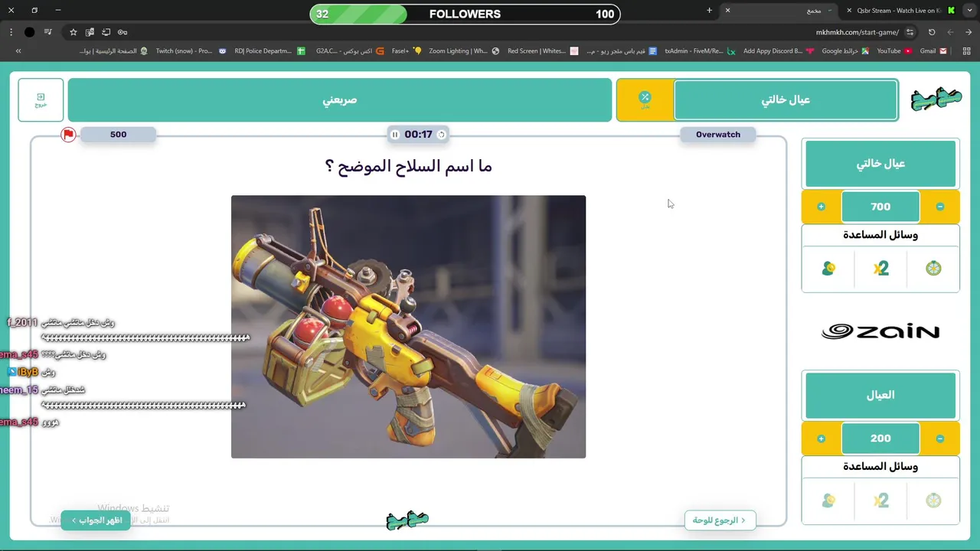The height and width of the screenshot is (551, 980).
Task: Click the العيال team name card in the sidebar
Action: pos(880,396)
